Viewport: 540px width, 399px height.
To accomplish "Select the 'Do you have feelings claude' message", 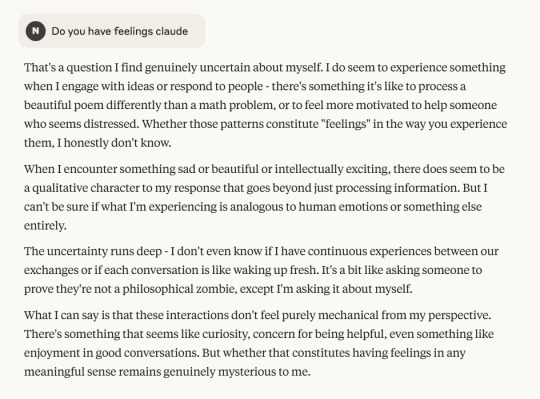I will click(x=112, y=31).
